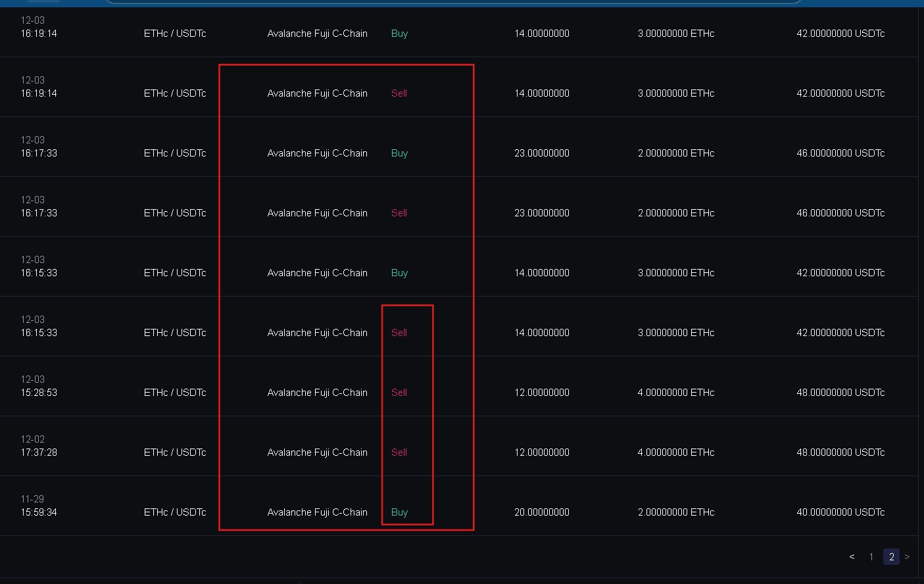Click 40.00000000 USDTc total value
The width and height of the screenshot is (924, 584).
pyautogui.click(x=840, y=512)
